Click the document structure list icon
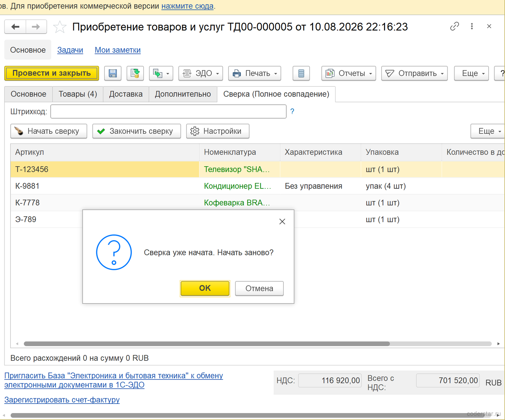Screen dimensions: 505x420 pos(301,73)
